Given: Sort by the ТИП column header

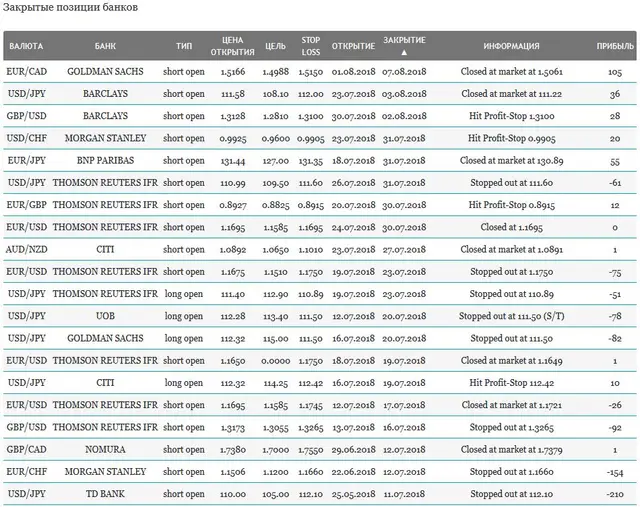Looking at the screenshot, I should tap(184, 46).
